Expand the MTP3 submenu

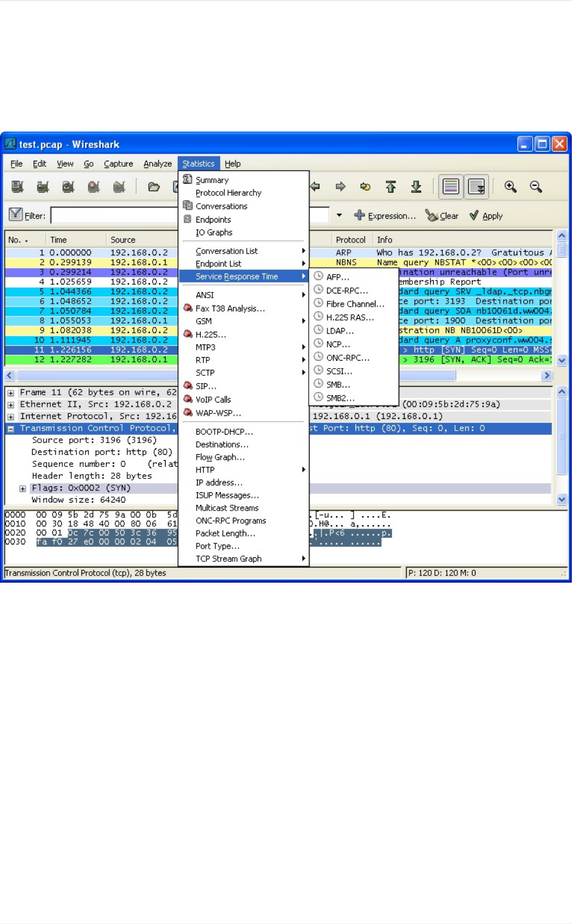pos(244,347)
